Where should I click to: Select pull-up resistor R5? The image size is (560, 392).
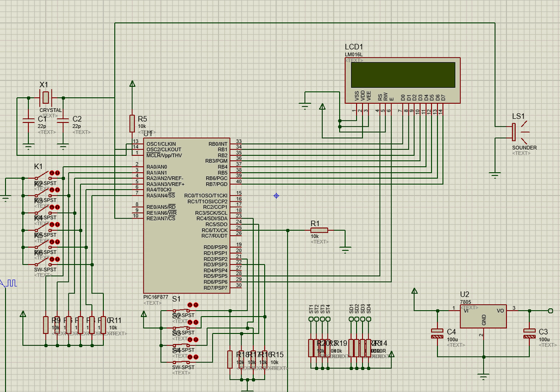(132, 124)
